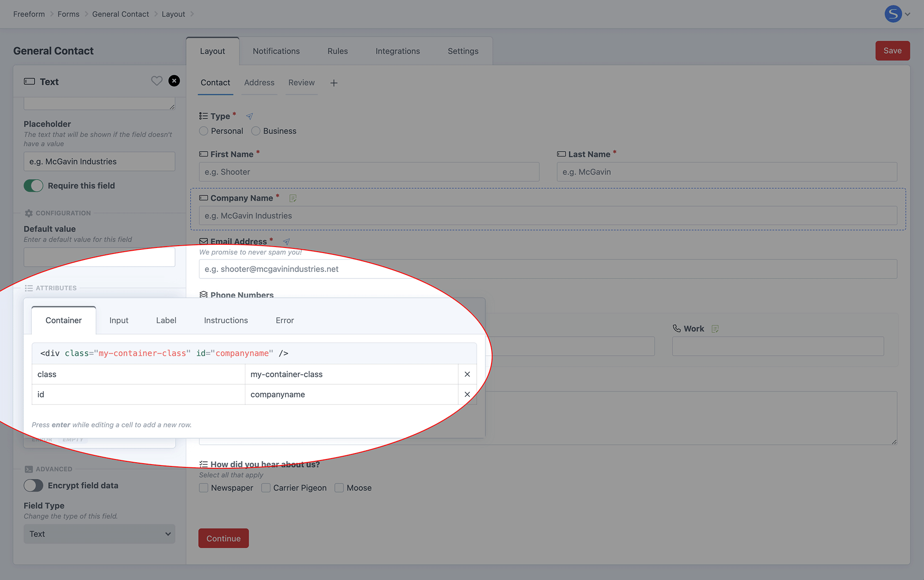
Task: Click the paper plane icon beside Email Address
Action: [286, 242]
